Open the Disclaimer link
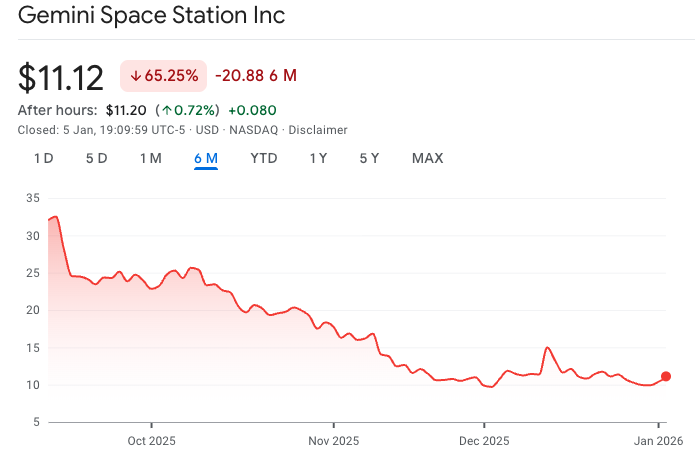 [320, 130]
